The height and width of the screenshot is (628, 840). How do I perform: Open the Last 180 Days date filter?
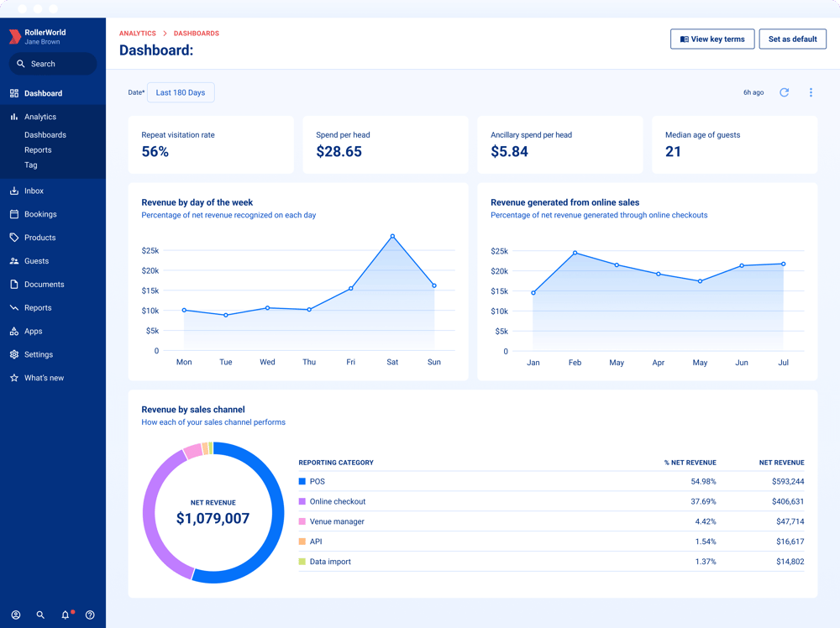pyautogui.click(x=180, y=92)
